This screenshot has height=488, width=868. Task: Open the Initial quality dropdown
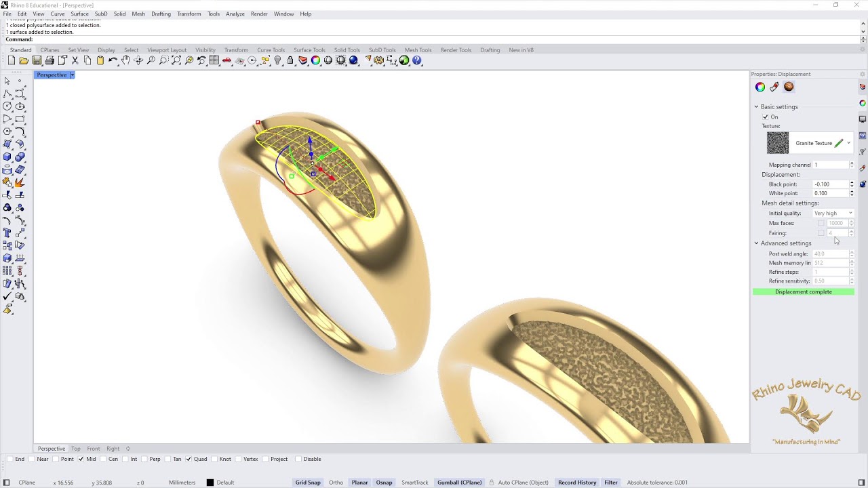tap(833, 213)
